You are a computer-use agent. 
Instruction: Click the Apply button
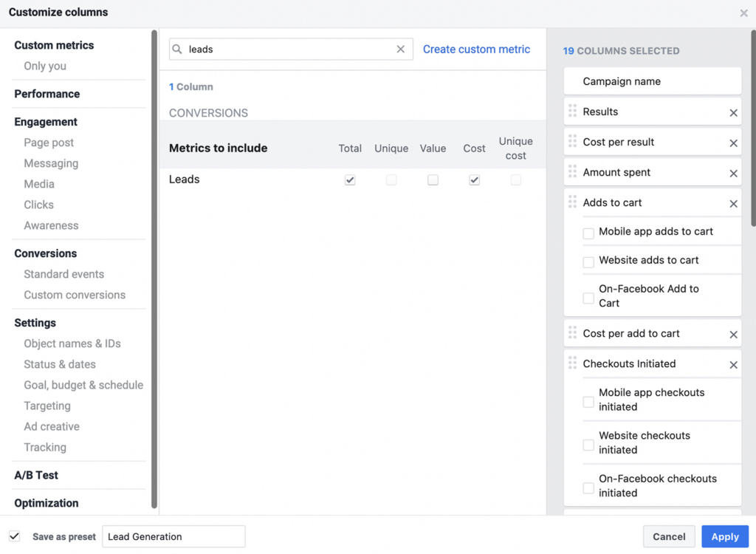pos(725,536)
